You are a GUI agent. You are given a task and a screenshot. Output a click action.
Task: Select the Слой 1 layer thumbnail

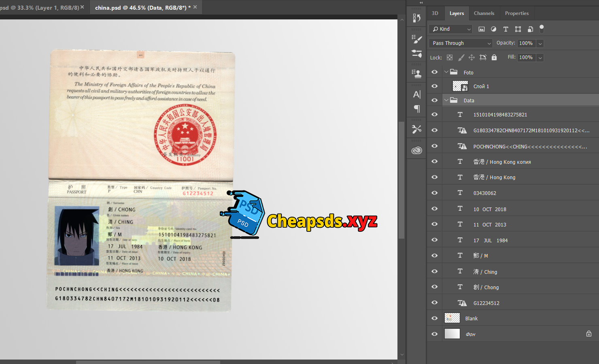pyautogui.click(x=460, y=86)
